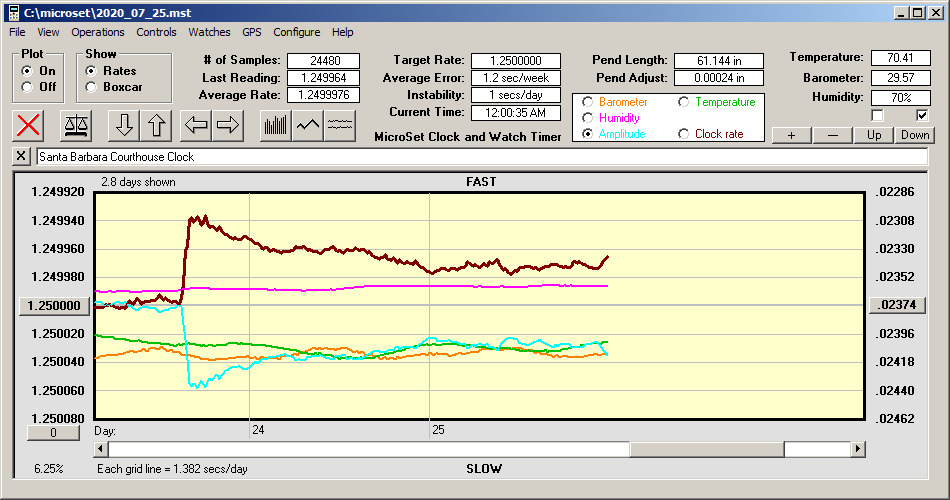Click scrollbar right arrow
The image size is (950, 500).
(x=857, y=449)
